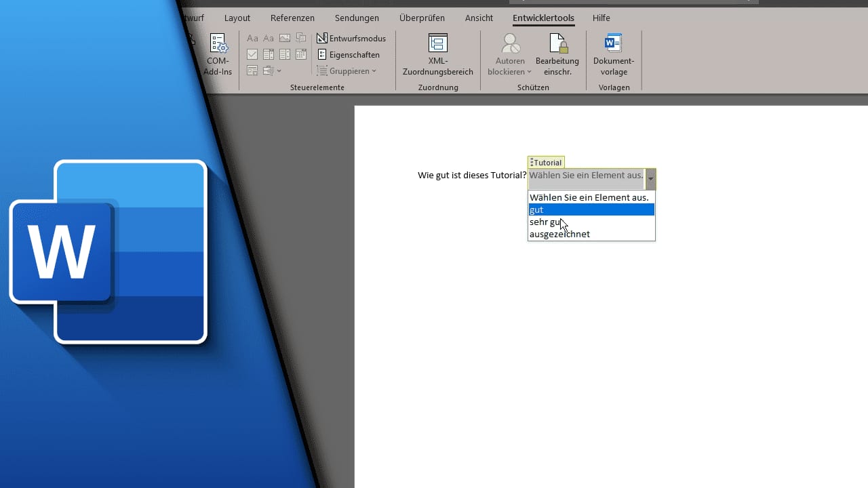Toggle Entwurfsmodus design mode
This screenshot has height=488, width=868.
pos(351,39)
